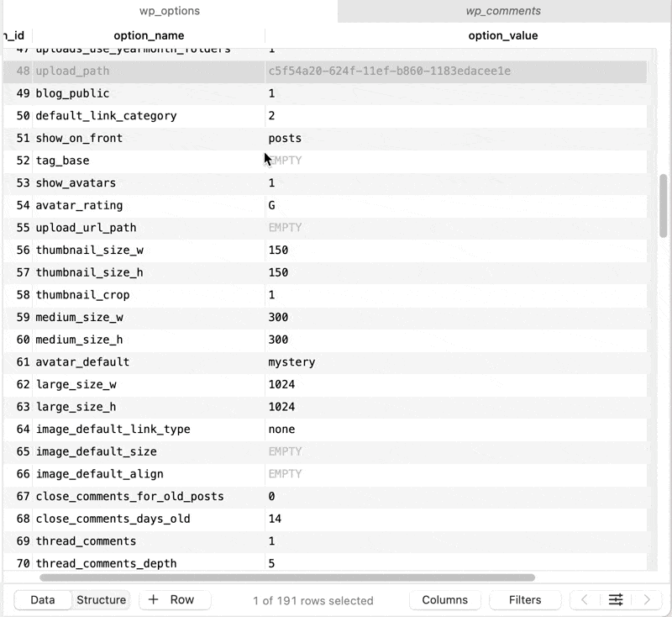672x617 pixels.
Task: Sort by the option_name column header
Action: coord(149,35)
